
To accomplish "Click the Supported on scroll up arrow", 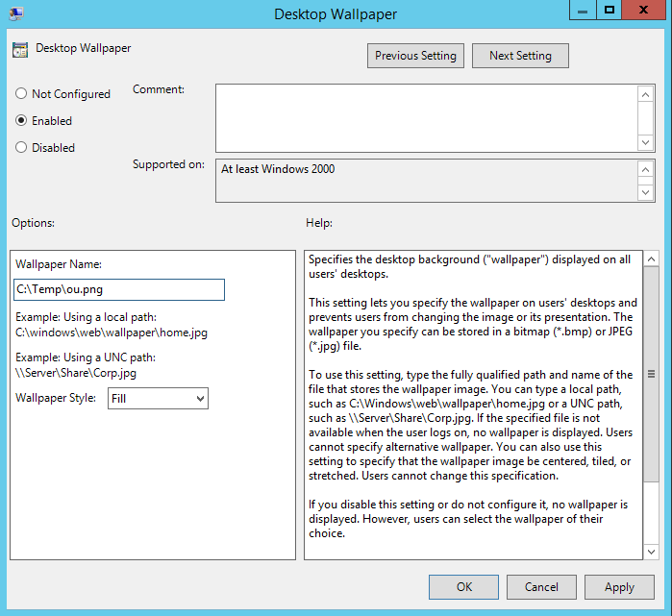I will [x=645, y=170].
